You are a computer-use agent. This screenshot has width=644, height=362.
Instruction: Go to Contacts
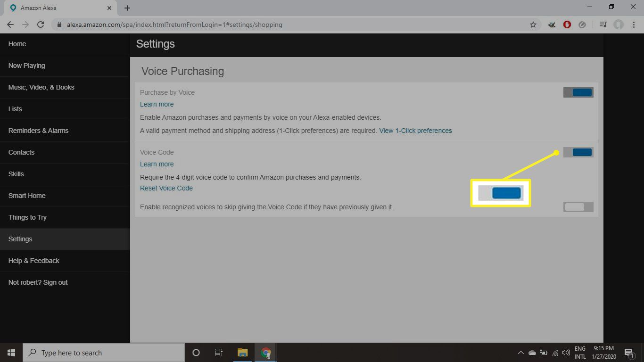click(65, 152)
